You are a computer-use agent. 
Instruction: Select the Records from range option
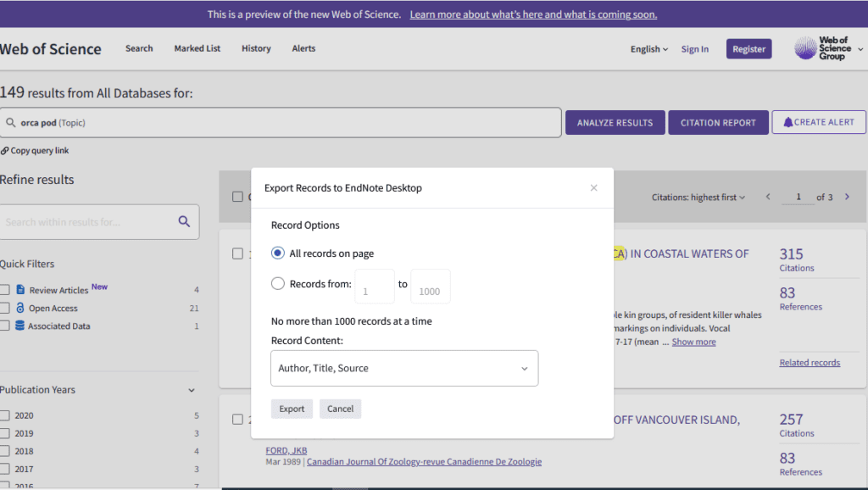278,284
